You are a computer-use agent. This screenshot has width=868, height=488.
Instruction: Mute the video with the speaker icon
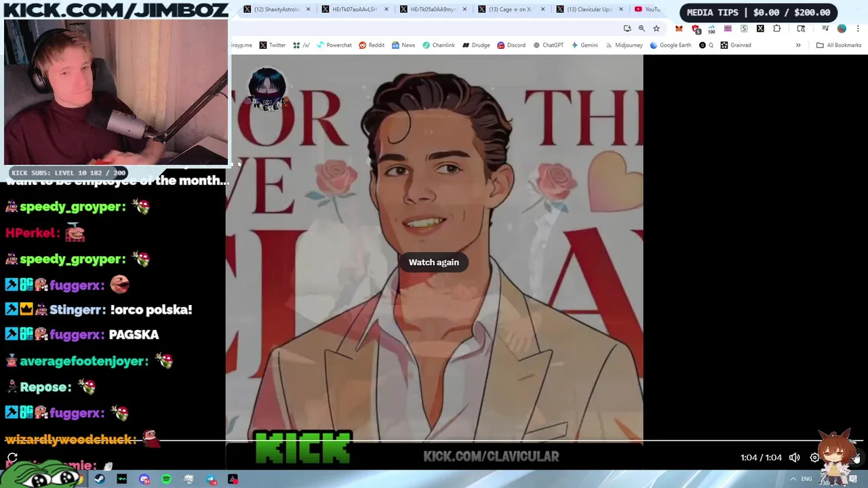pyautogui.click(x=794, y=457)
